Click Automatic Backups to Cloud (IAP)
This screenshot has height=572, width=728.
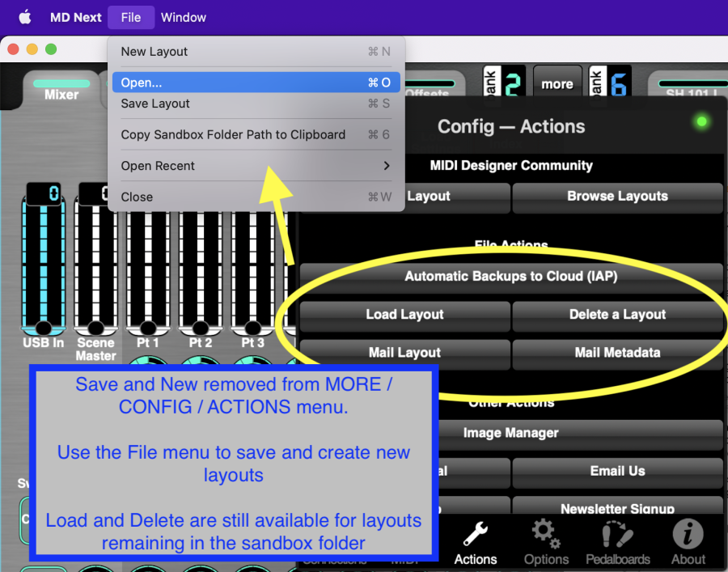(x=511, y=277)
